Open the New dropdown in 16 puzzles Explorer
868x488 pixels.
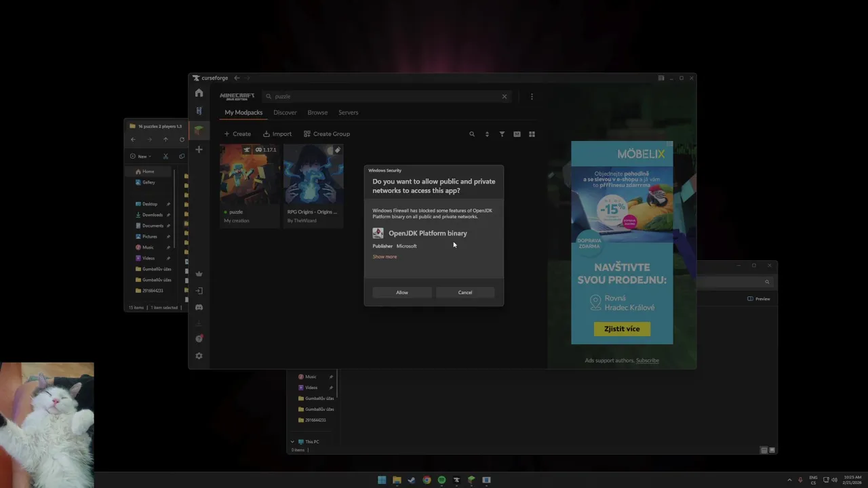141,157
